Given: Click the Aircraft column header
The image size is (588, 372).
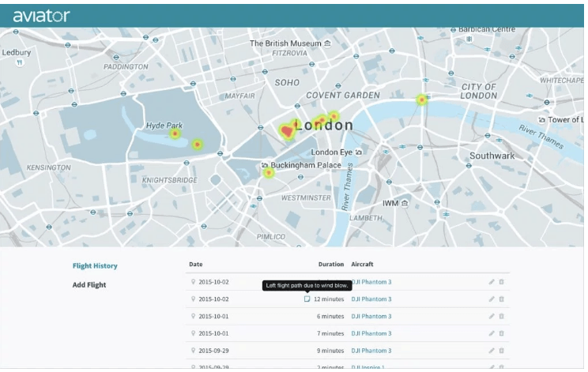Looking at the screenshot, I should 362,264.
